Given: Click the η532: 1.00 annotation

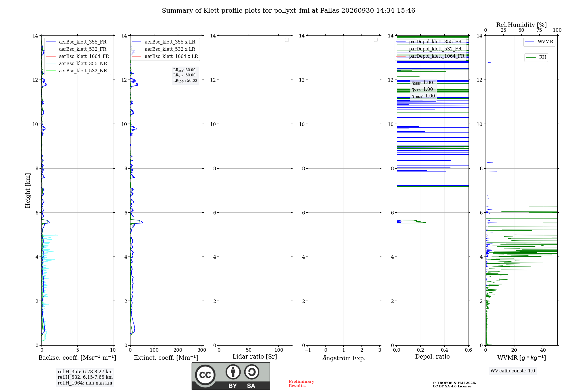Looking at the screenshot, I should coord(422,89).
